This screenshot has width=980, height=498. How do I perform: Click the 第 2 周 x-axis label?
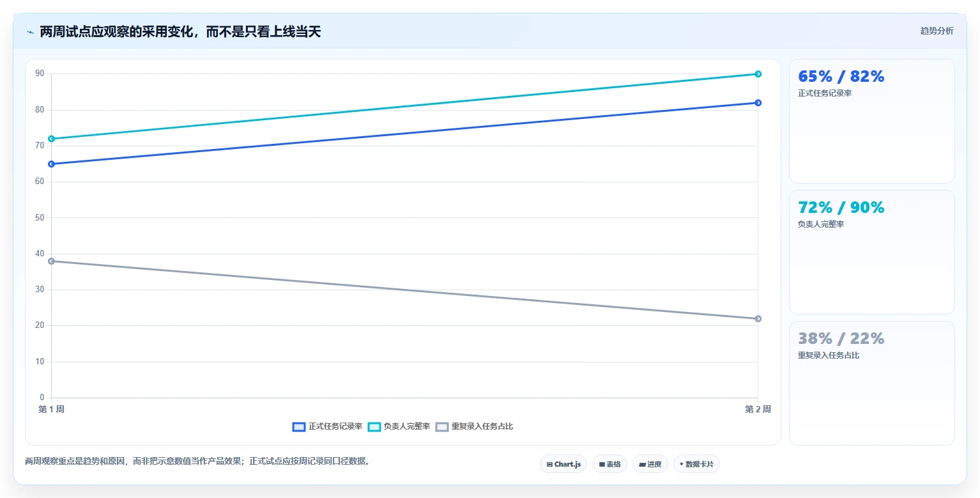pos(758,409)
